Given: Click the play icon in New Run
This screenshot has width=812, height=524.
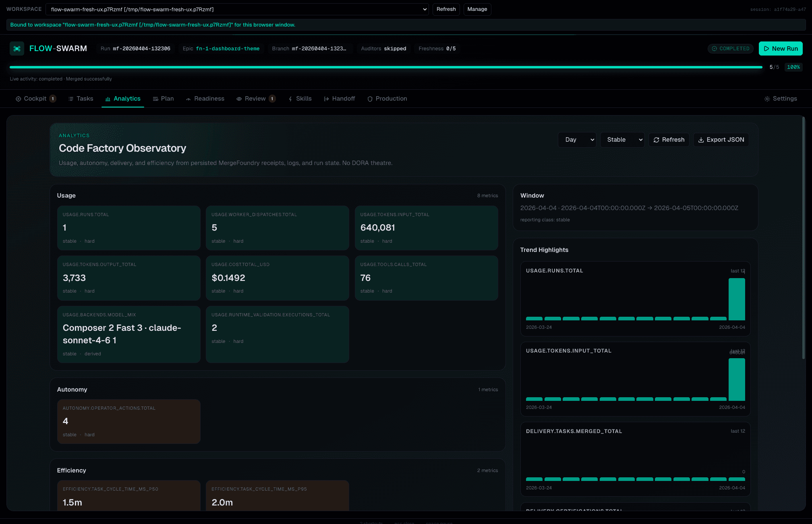Looking at the screenshot, I should 766,49.
